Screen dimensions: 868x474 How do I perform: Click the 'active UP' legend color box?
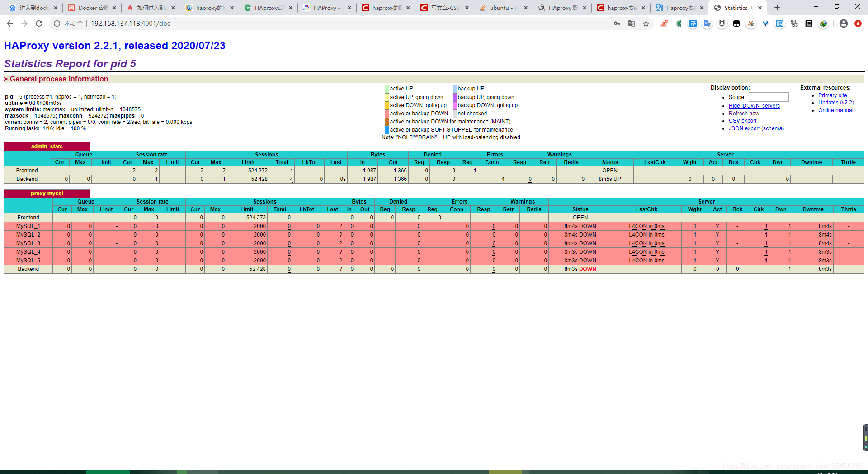click(x=387, y=89)
